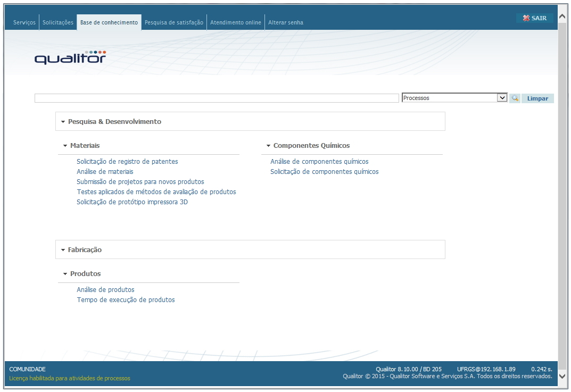Open the Atendimento online tab

pos(236,22)
